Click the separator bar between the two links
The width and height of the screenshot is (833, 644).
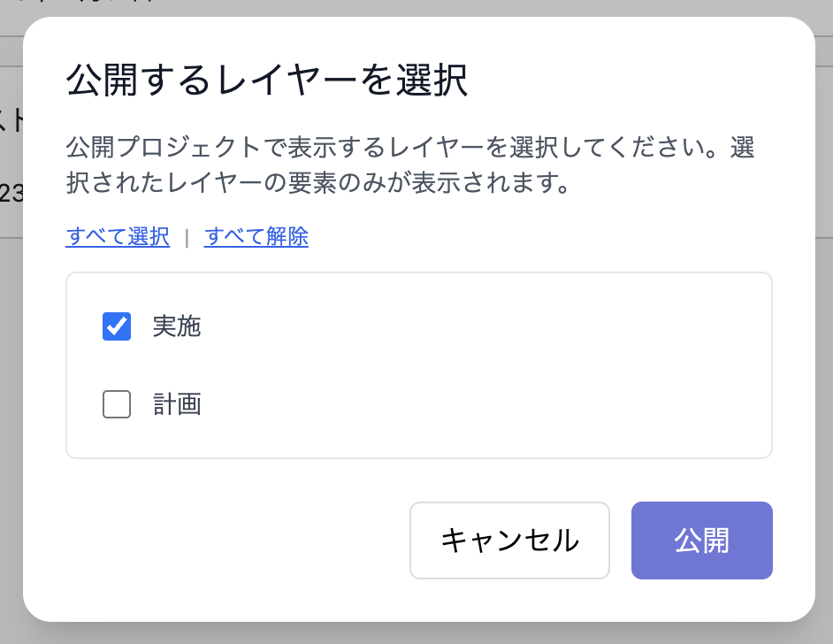coord(187,238)
